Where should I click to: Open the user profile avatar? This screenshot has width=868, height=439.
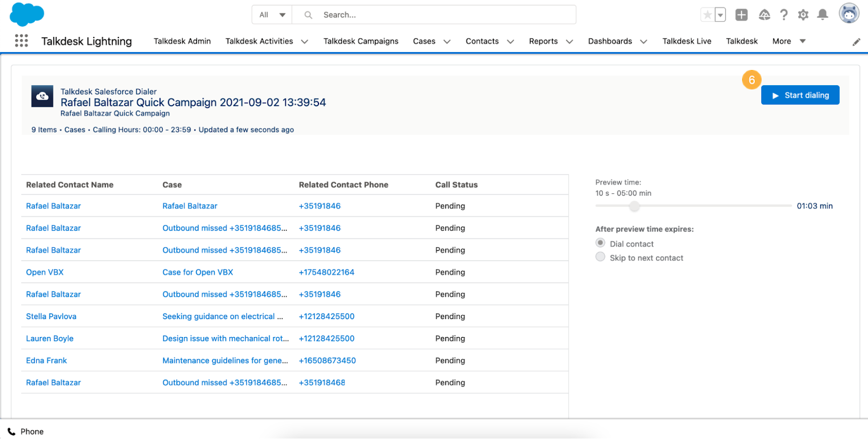tap(849, 14)
